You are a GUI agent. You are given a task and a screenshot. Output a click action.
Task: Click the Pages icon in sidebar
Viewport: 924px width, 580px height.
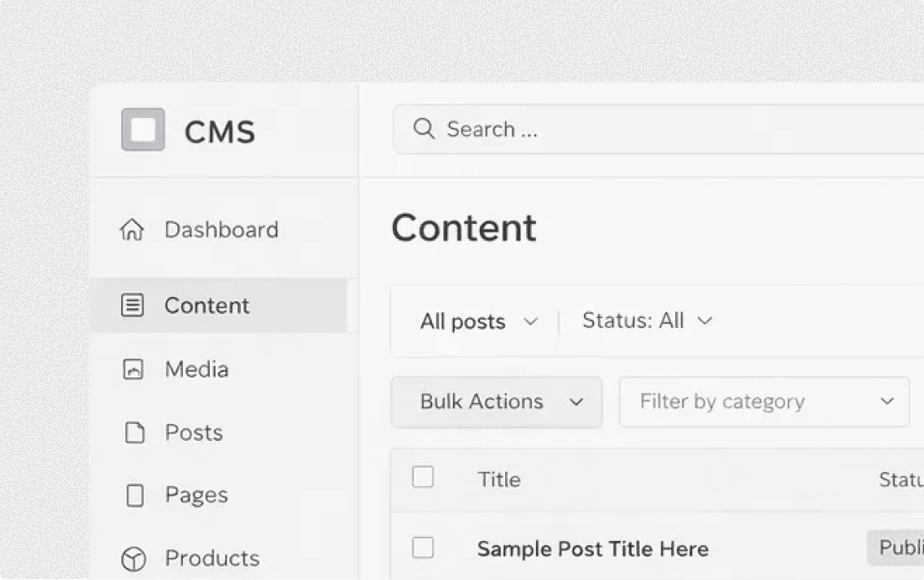tap(135, 495)
